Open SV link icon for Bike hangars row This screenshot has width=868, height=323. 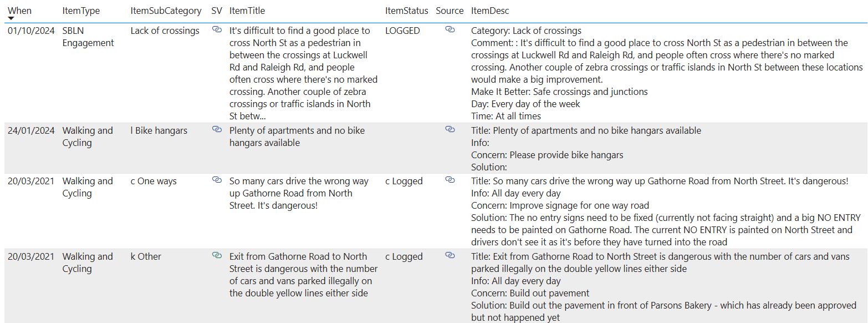click(x=217, y=129)
